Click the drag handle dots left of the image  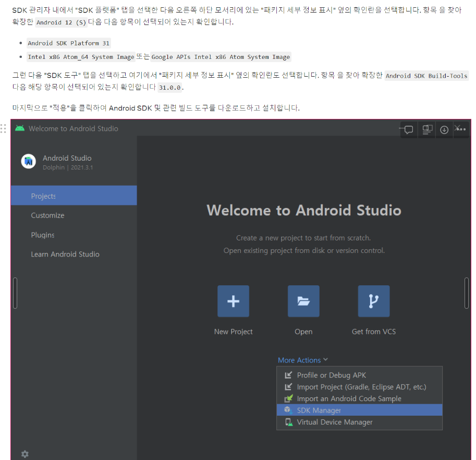[3, 128]
